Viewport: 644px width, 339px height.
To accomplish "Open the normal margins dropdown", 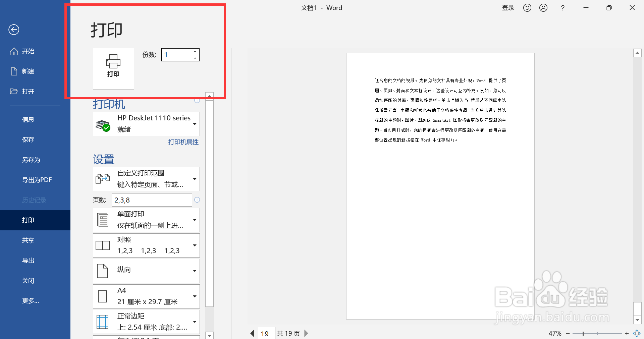I will coord(146,322).
